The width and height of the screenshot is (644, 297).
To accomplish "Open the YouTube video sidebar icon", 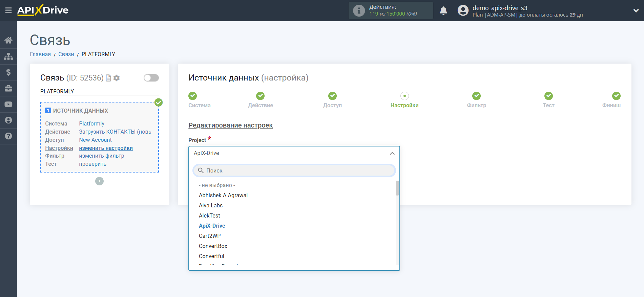I will click(8, 104).
